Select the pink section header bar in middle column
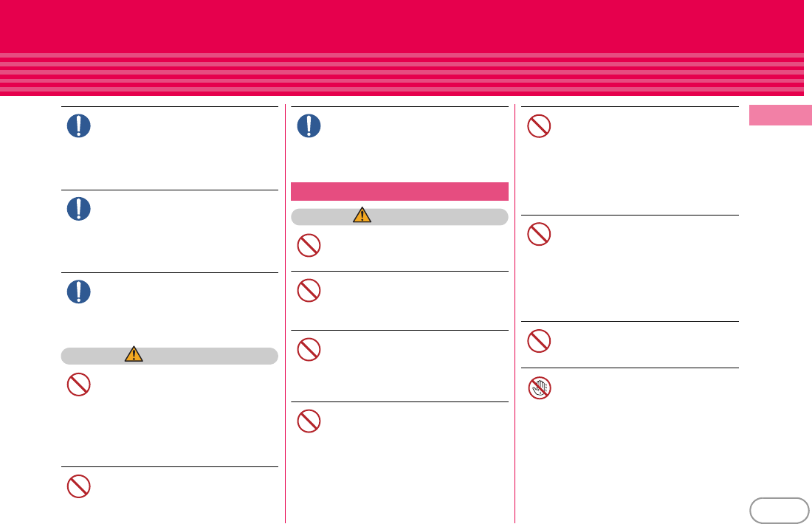Image resolution: width=812 pixels, height=524 pixels. coord(399,192)
